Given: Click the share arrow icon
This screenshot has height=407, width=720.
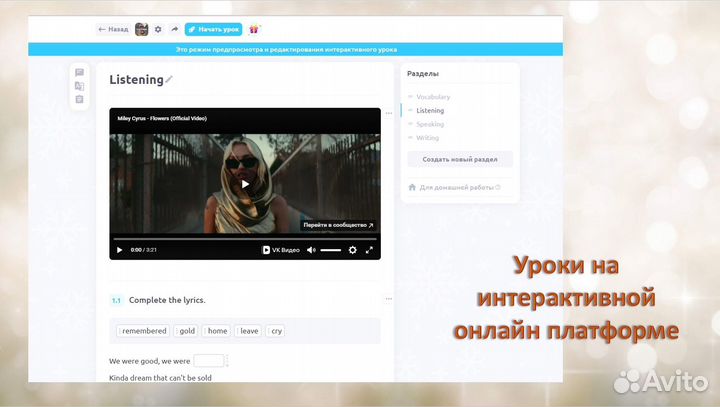Looking at the screenshot, I should coord(174,29).
